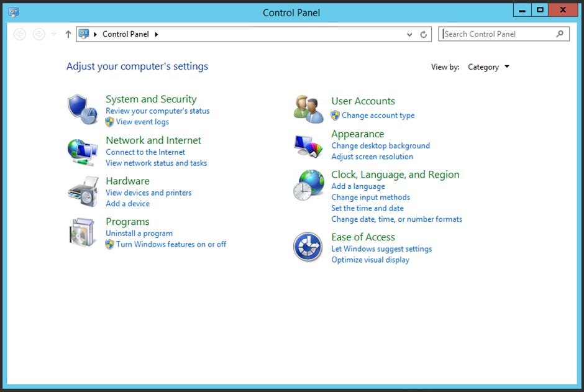Click Change account type link
This screenshot has height=392, width=584.
click(378, 116)
